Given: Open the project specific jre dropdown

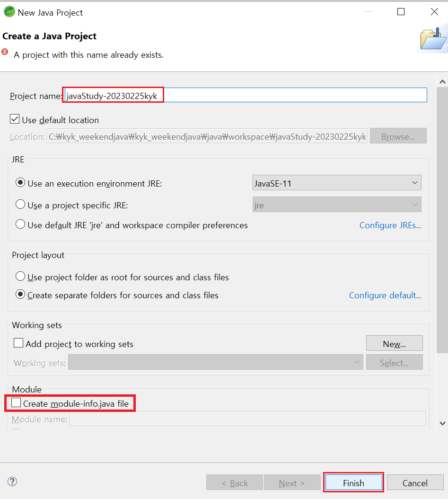Looking at the screenshot, I should tap(337, 205).
